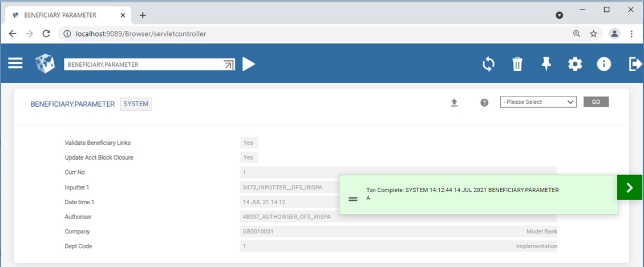Click the trash delete icon

517,64
